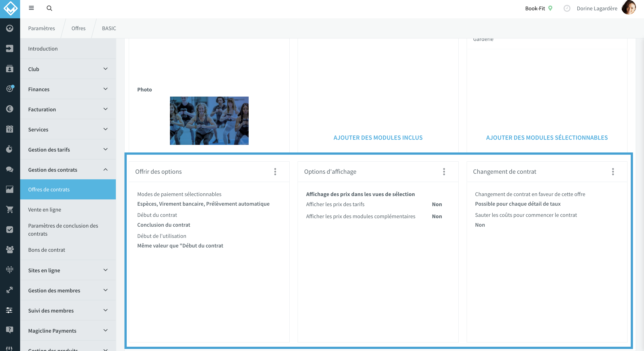Image resolution: width=644 pixels, height=351 pixels.
Task: Select Offres de contrats menu item
Action: [68, 190]
